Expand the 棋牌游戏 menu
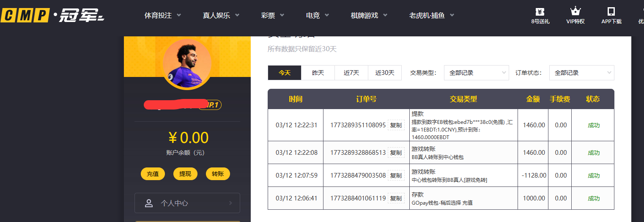 (369, 16)
